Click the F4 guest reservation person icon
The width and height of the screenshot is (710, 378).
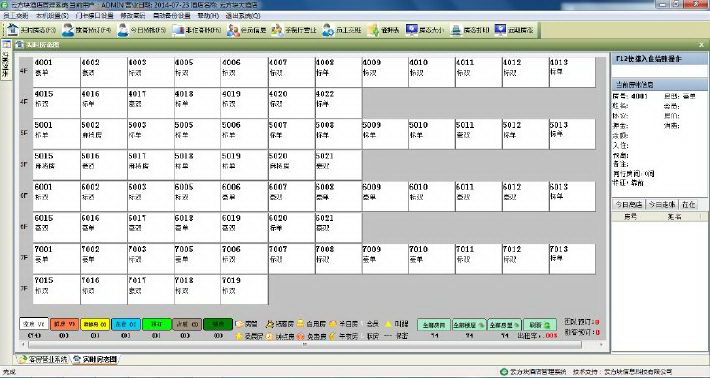point(68,30)
